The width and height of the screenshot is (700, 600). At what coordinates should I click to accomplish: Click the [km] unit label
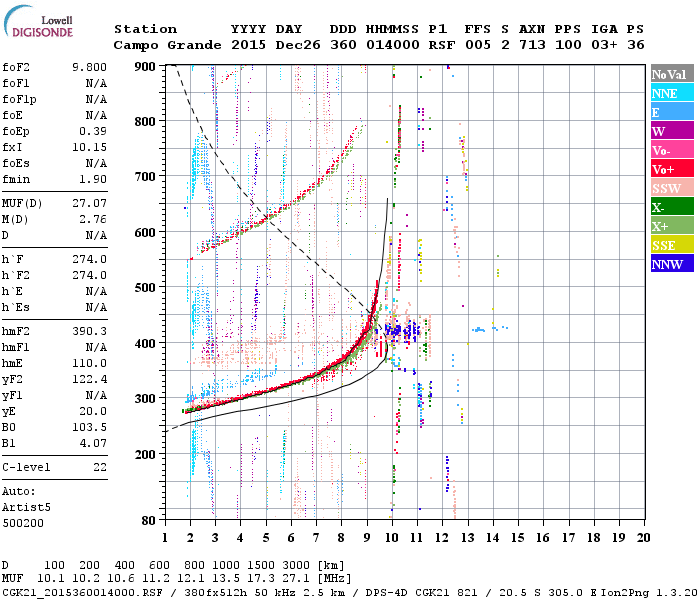pyautogui.click(x=331, y=566)
